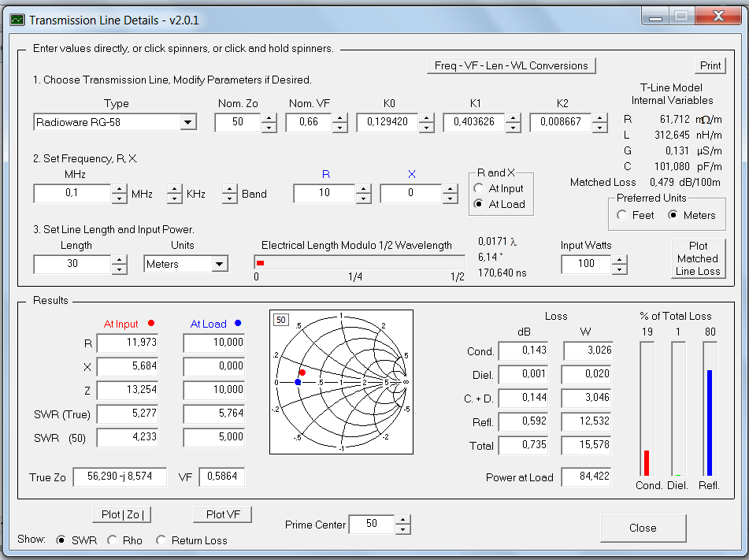
Task: Click the Diel. percent loss bar
Action: [678, 409]
